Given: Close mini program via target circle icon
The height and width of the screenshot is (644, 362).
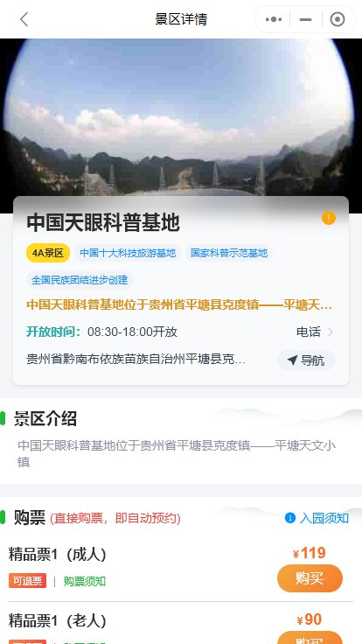Looking at the screenshot, I should (338, 19).
